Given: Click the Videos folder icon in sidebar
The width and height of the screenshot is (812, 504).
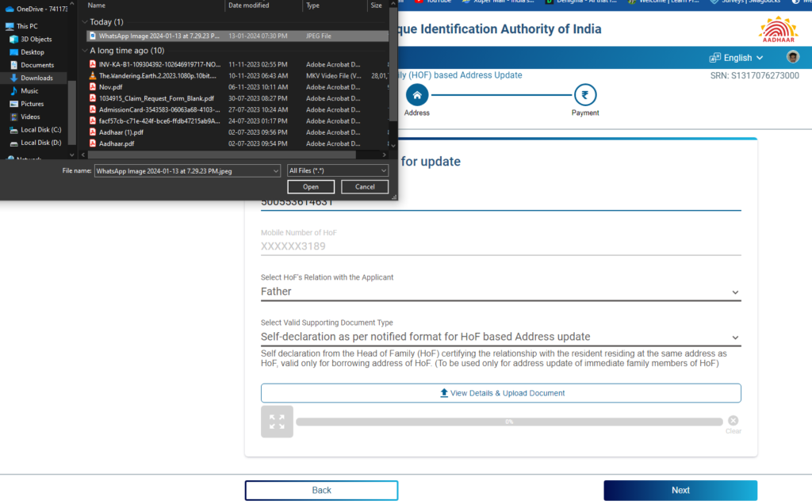Looking at the screenshot, I should (x=14, y=116).
